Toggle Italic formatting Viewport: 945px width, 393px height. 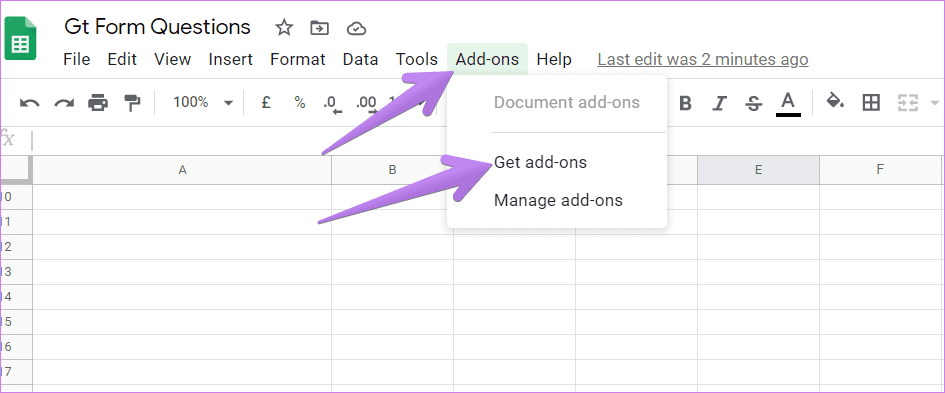pos(719,104)
